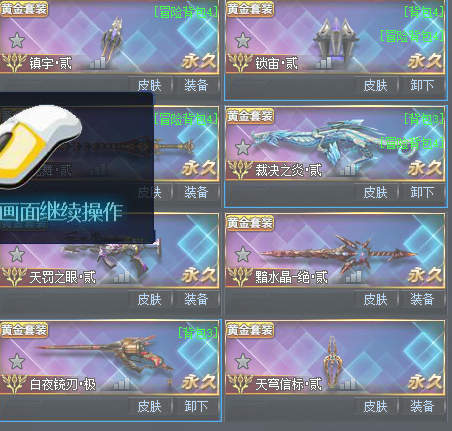Unequip 白夜铳刃·极 with 卸下 button
452x431 pixels.
(196, 406)
